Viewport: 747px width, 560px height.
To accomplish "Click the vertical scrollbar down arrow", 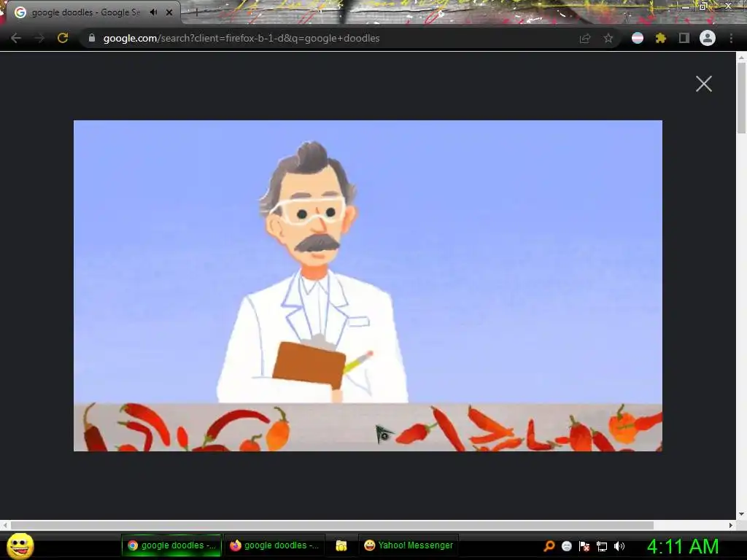I will (x=741, y=514).
